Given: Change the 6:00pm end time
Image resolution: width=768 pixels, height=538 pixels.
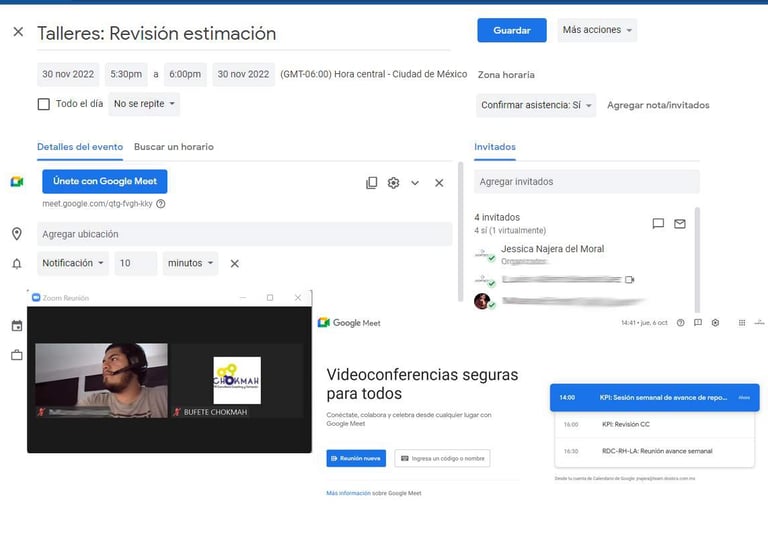Looking at the screenshot, I should tap(185, 74).
